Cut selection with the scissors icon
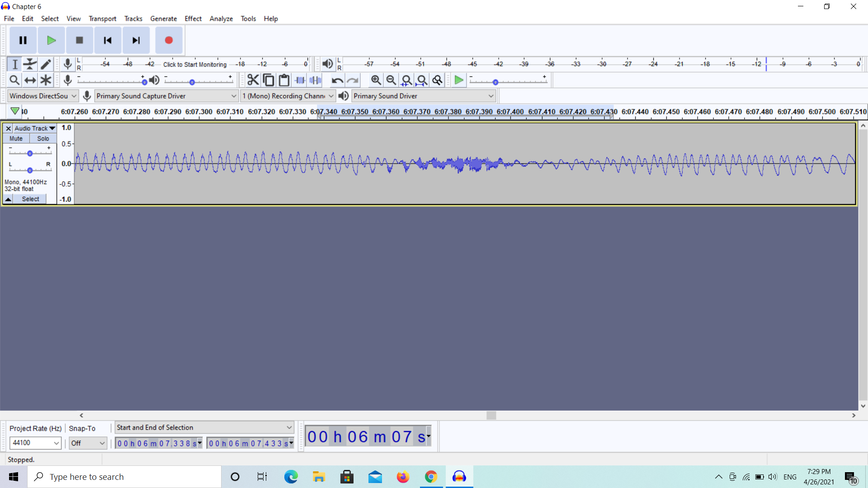 (x=253, y=80)
